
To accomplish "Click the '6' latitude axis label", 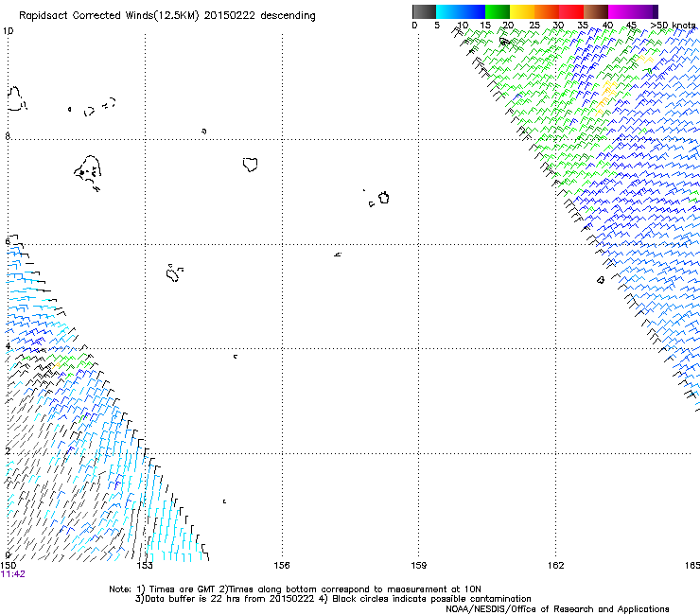I will point(8,241).
